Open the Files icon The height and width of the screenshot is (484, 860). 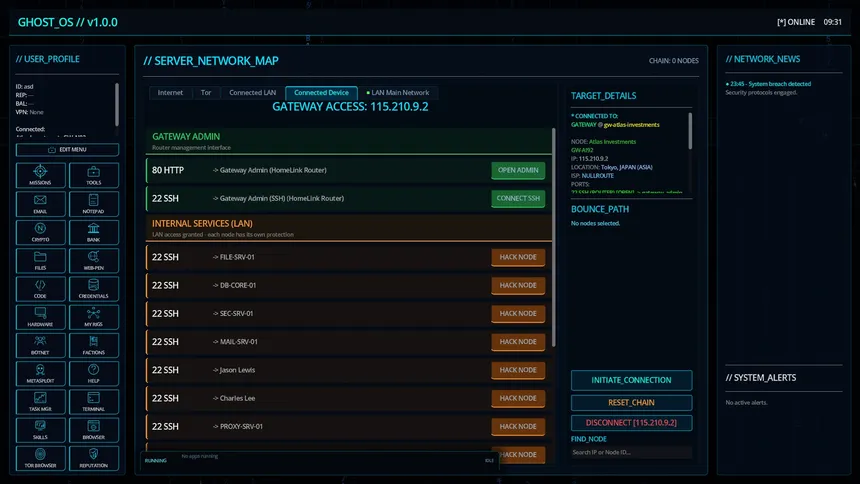point(40,261)
